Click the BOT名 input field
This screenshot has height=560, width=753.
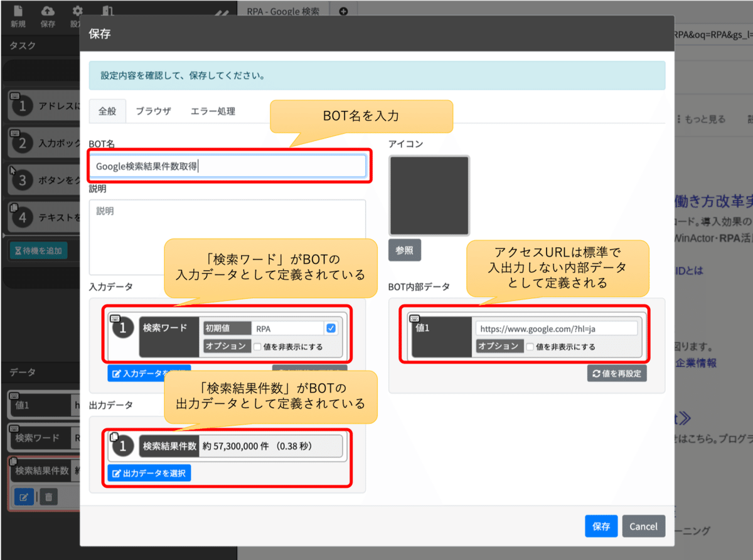click(229, 166)
